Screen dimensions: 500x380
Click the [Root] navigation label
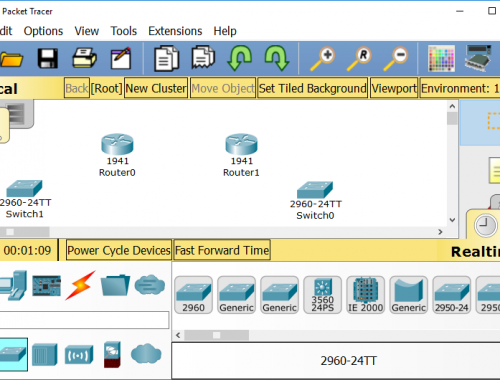click(107, 88)
